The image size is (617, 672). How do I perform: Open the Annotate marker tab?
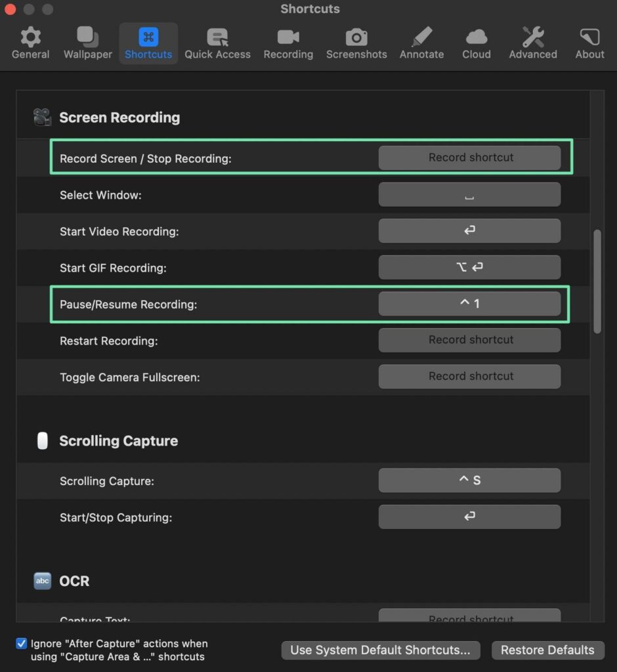point(421,43)
